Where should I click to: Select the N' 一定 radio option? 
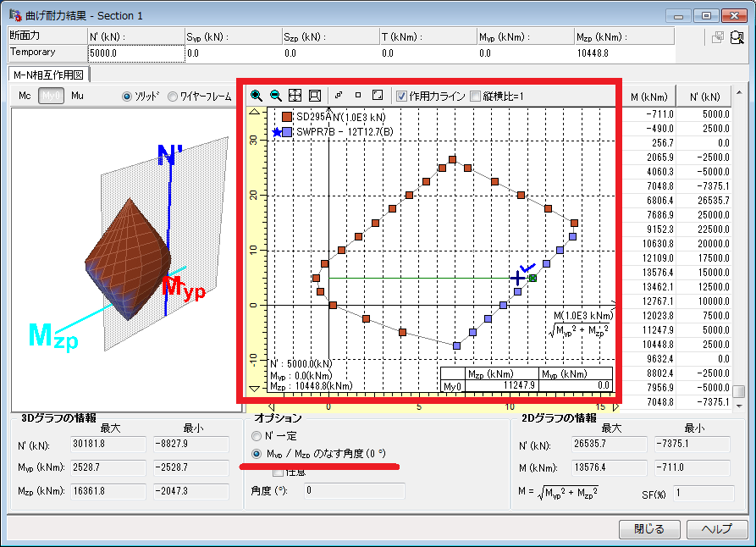[x=257, y=436]
